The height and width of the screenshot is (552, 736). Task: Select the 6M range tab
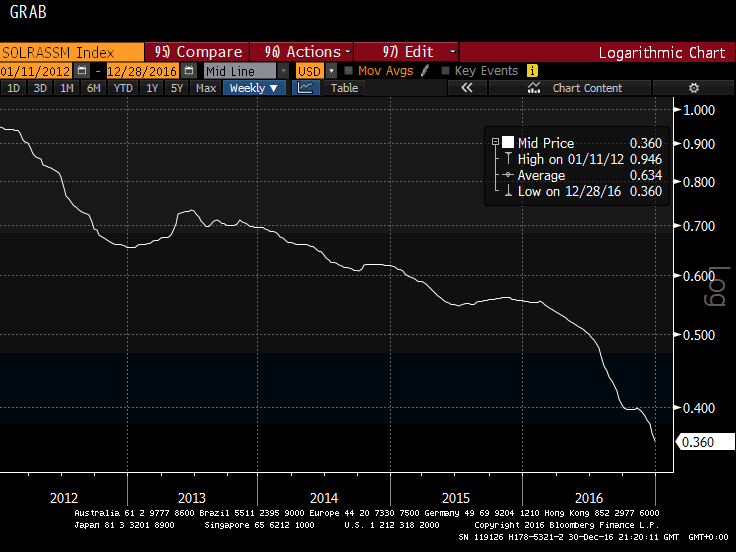tap(94, 88)
